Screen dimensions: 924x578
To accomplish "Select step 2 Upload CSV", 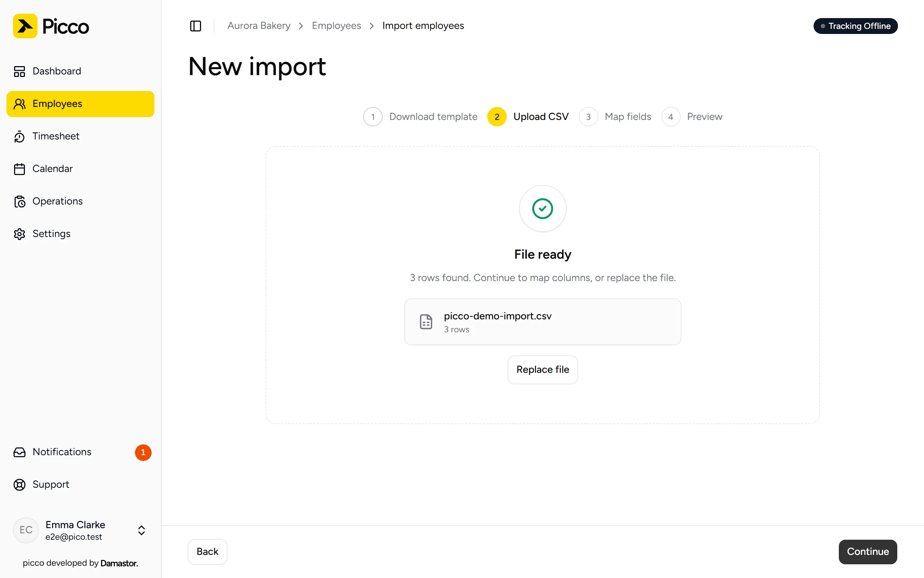I will 528,117.
